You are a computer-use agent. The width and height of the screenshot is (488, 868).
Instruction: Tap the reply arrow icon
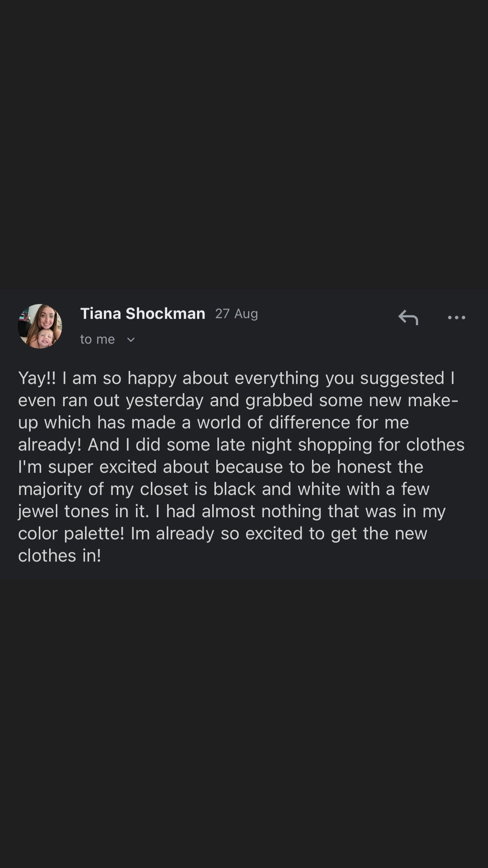[408, 317]
